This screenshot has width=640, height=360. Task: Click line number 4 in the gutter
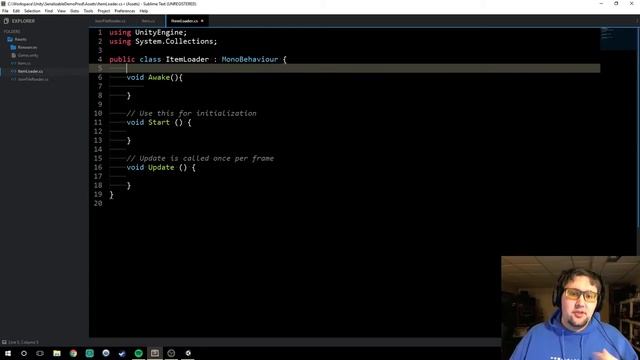pos(100,59)
